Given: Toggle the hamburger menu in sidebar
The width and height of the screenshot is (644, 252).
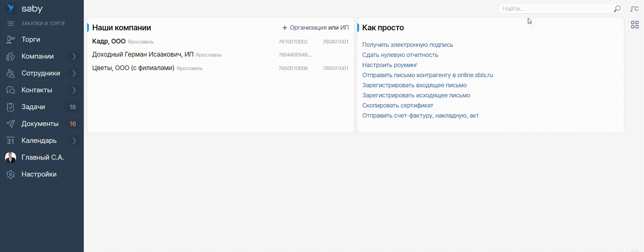Looking at the screenshot, I should [x=11, y=24].
